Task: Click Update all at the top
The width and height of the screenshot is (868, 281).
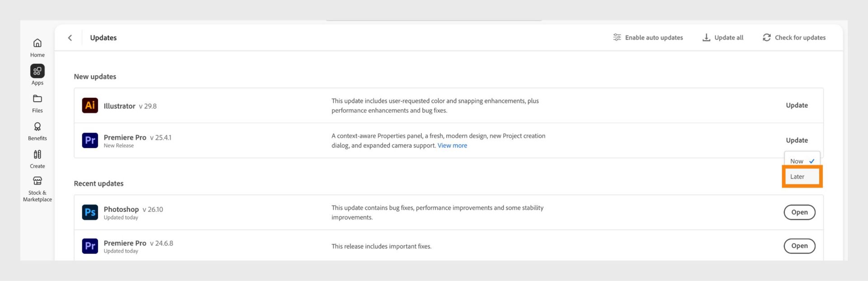Action: [722, 38]
